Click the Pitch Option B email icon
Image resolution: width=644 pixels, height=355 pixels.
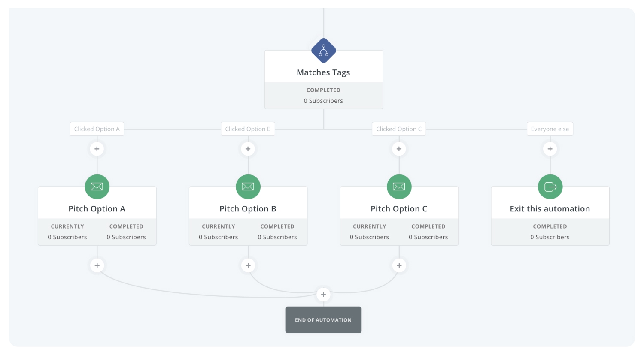[248, 187]
